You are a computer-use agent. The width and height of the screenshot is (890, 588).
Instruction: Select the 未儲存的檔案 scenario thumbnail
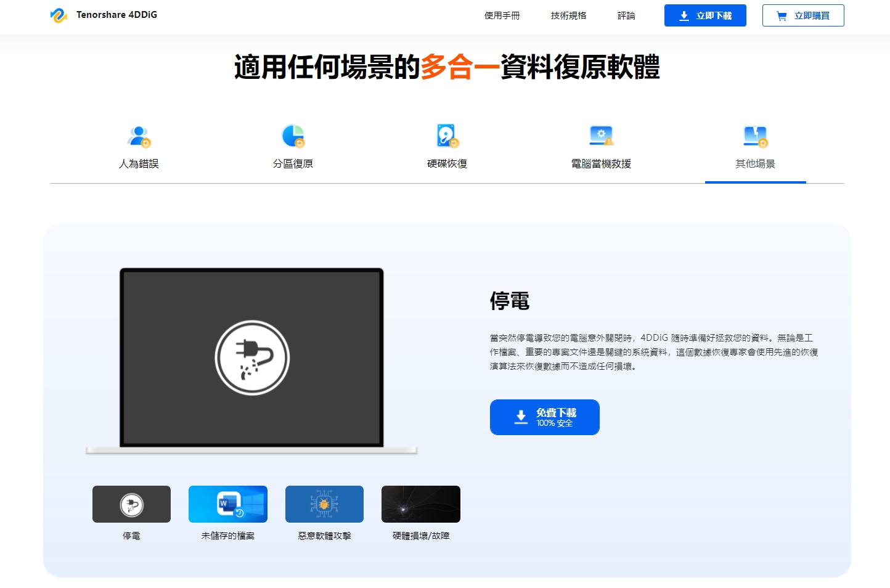click(x=227, y=504)
